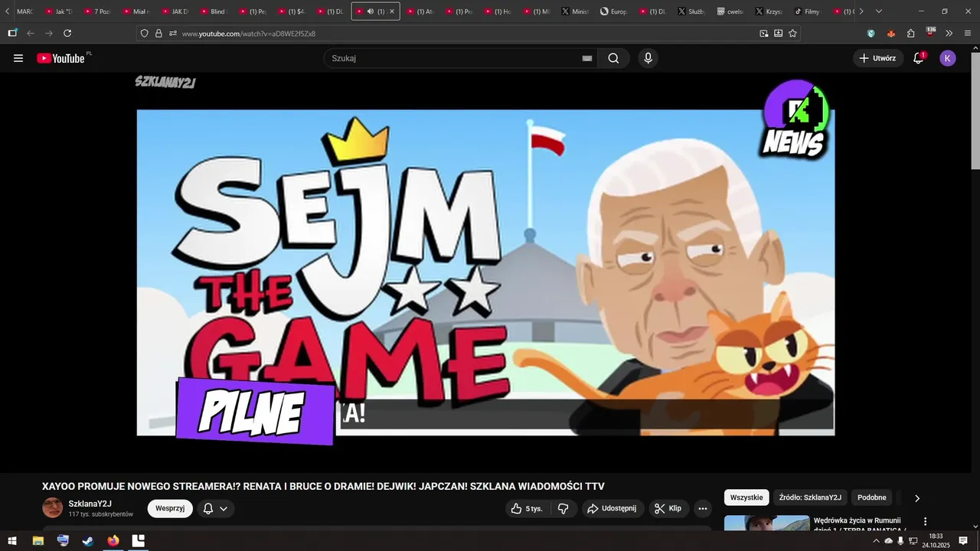The image size is (980, 551).
Task: Open File Explorer from the taskbar
Action: pos(38,541)
